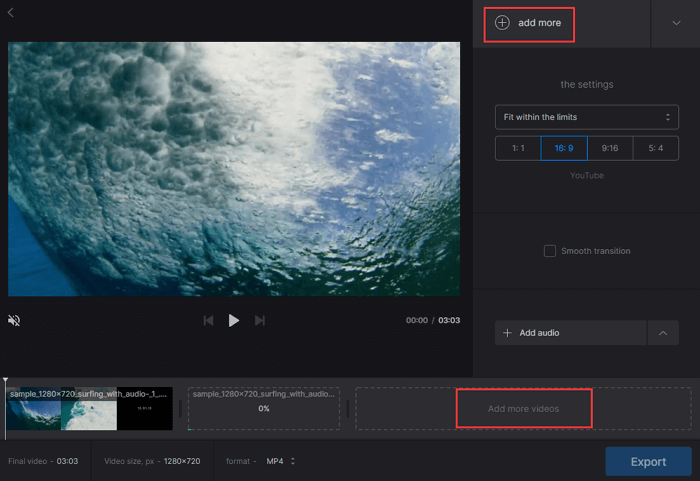Click the plus icon in Add audio
700x481 pixels.
(x=508, y=333)
